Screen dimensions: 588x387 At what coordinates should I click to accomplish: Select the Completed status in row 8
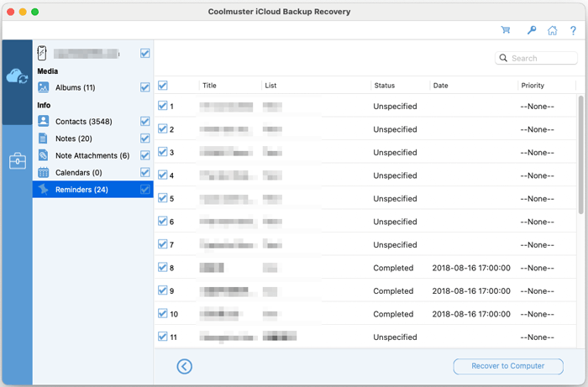click(393, 268)
